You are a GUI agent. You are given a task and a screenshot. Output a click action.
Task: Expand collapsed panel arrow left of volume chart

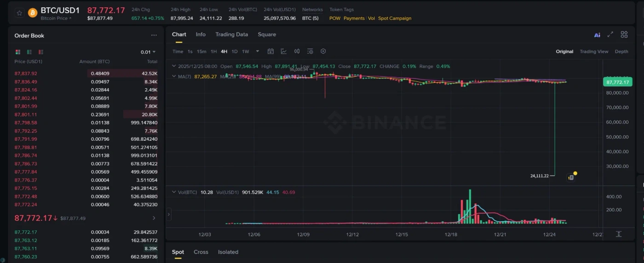[x=168, y=214]
